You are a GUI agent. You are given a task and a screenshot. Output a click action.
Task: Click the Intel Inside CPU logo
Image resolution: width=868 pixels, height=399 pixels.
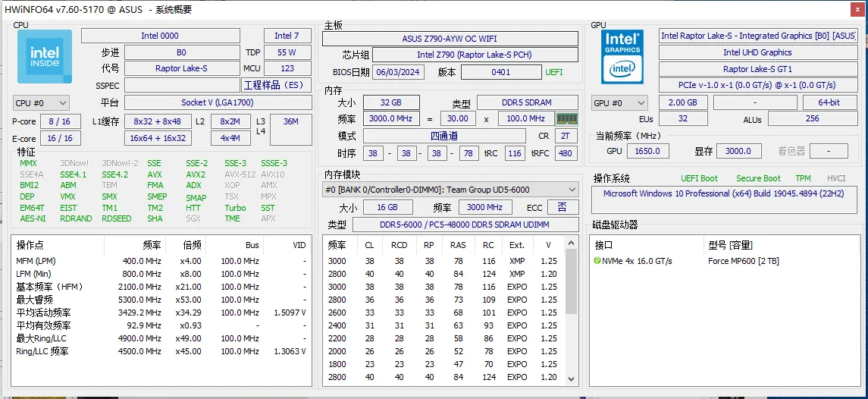point(45,57)
